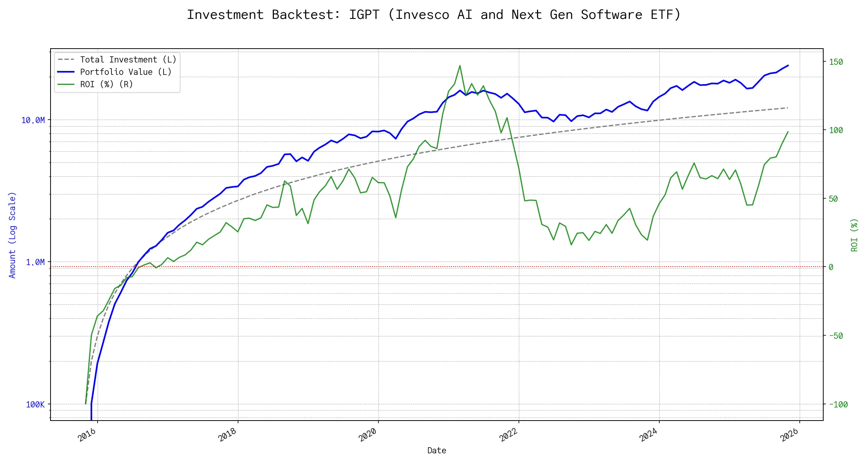Viewport: 868px width, 463px height.
Task: Click the 2020 x-axis tick label
Action: coord(368,435)
